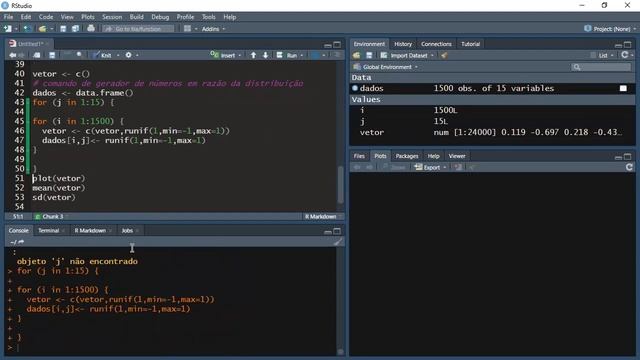Go to next chunk down arrow

click(265, 55)
